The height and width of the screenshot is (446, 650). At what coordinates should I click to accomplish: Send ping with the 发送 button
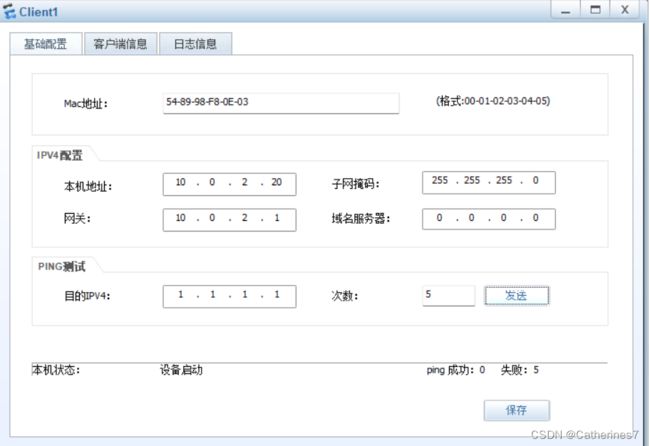[x=517, y=296]
